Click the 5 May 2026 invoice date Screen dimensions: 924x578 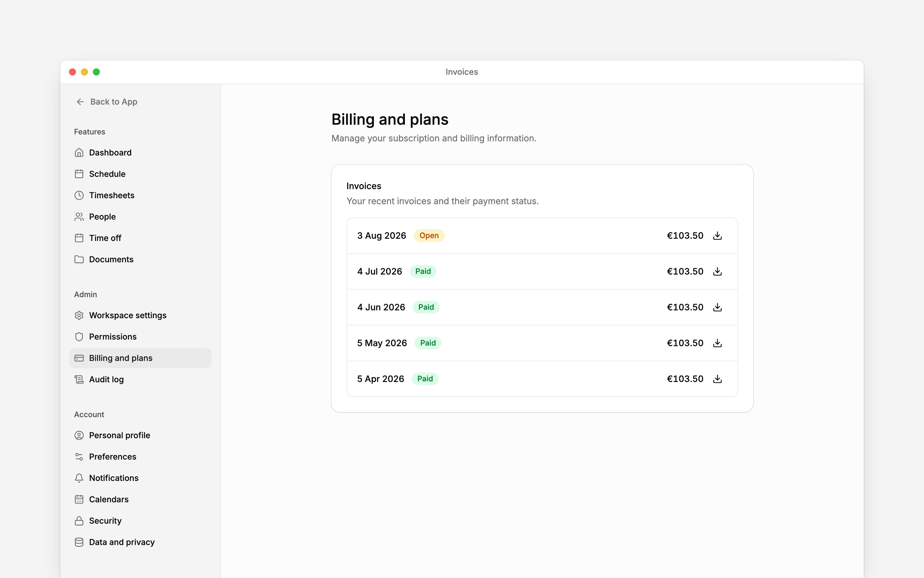click(382, 343)
